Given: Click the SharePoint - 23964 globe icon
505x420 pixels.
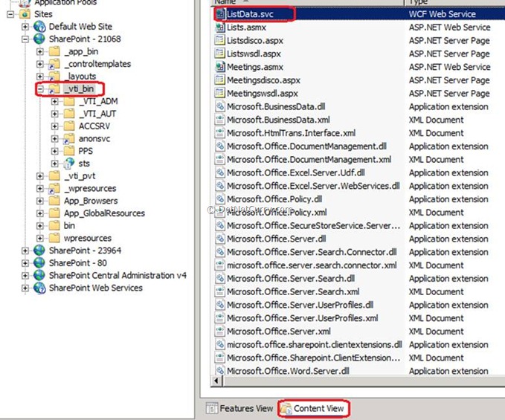Looking at the screenshot, I should 39,251.
